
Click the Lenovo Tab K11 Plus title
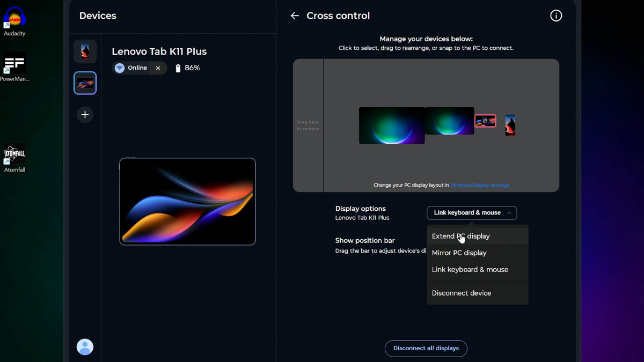point(159,51)
